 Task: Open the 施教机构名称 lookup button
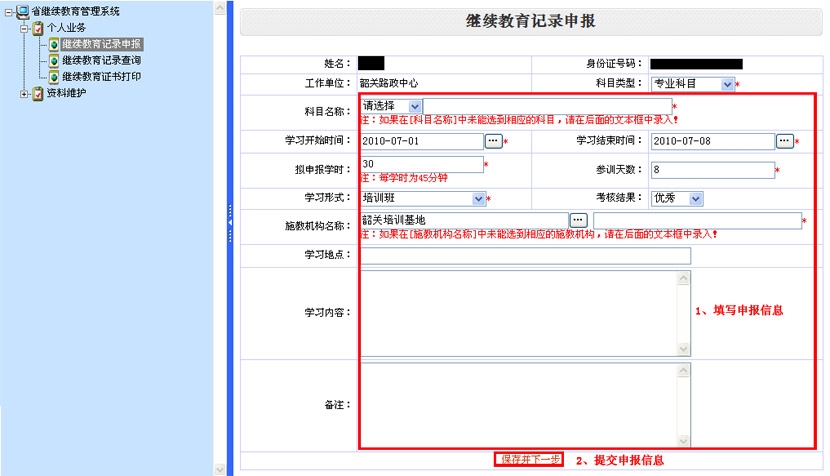click(578, 219)
